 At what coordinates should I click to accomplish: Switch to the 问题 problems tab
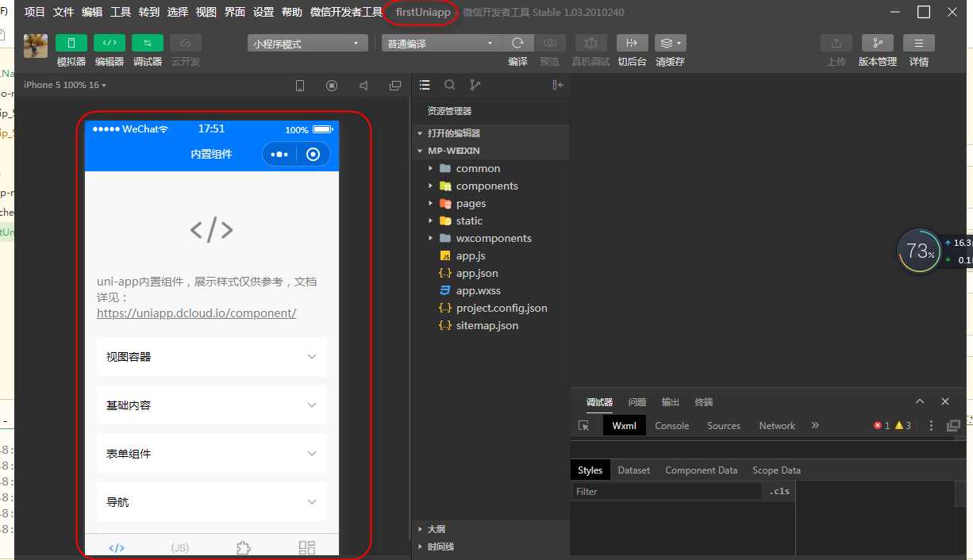tap(636, 402)
